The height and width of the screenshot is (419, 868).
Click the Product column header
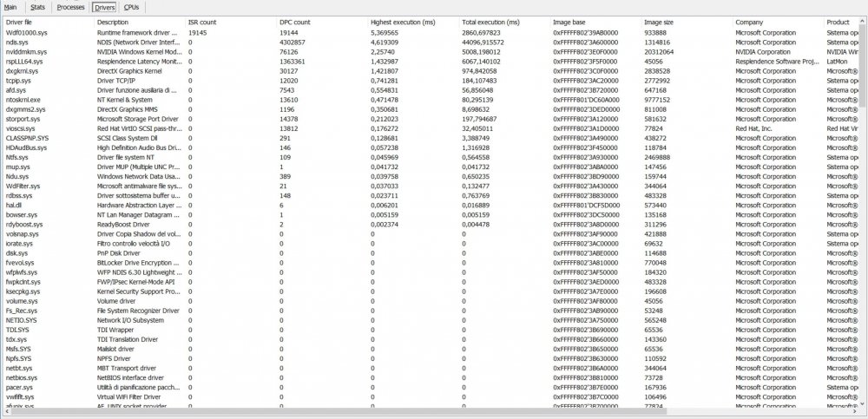click(x=842, y=23)
